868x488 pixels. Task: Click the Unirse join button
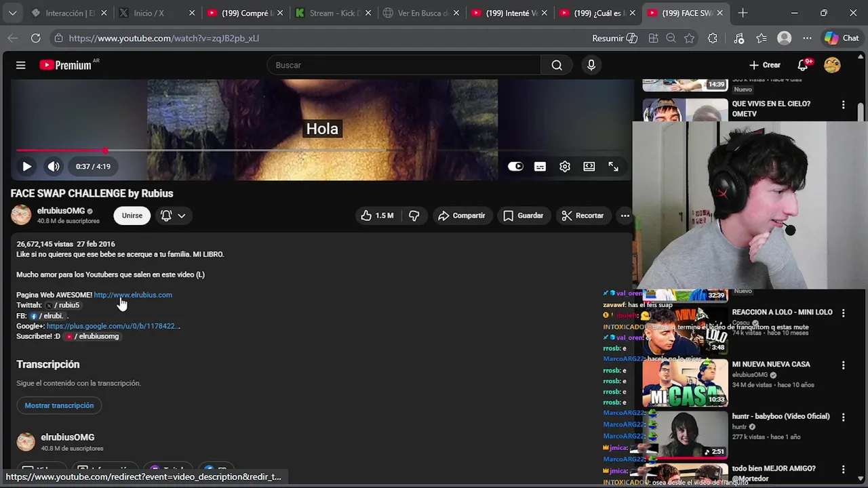pos(132,216)
